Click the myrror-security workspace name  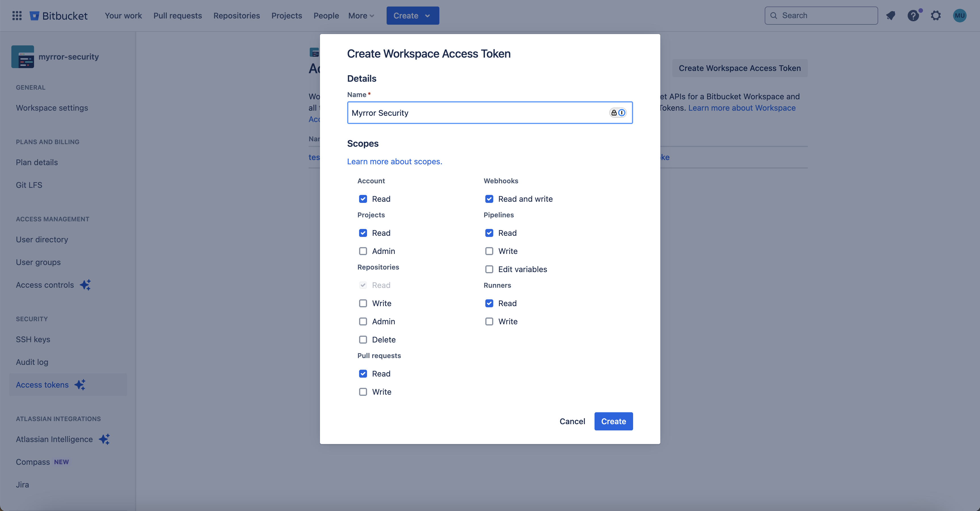point(68,57)
